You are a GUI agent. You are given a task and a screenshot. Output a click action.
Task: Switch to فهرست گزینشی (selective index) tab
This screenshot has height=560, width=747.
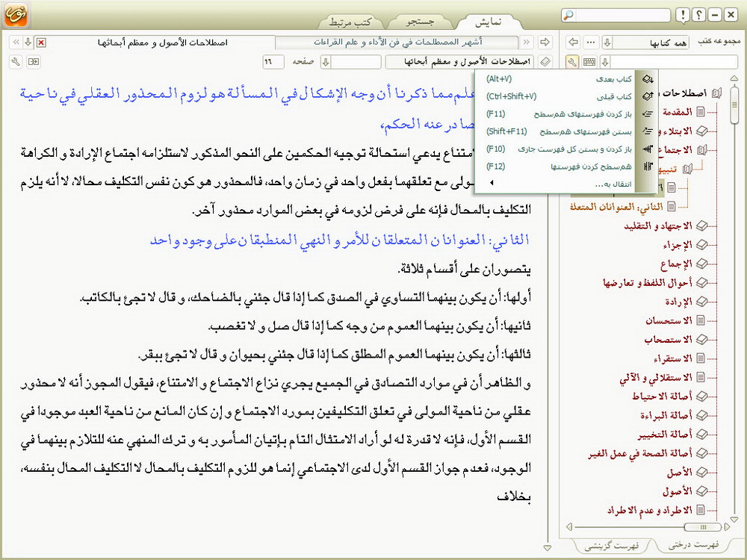[611, 546]
